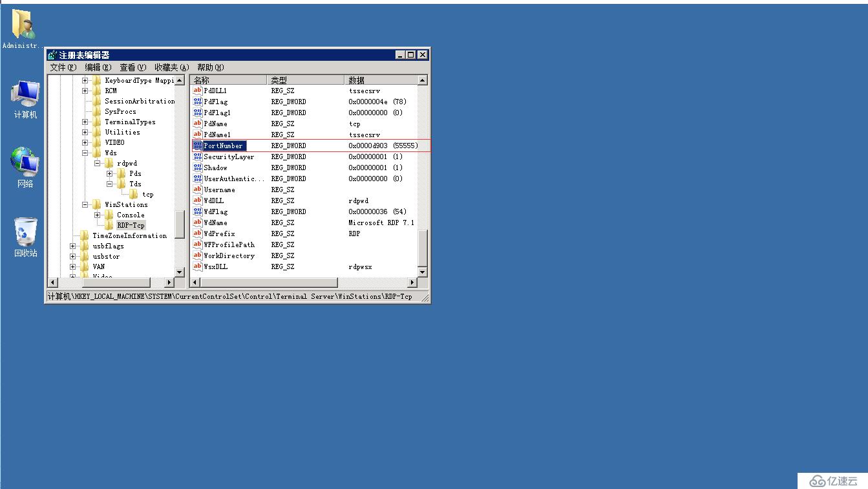Screen dimensions: 868x489
Task: Click the WdDLL string value icon
Action: tap(198, 201)
